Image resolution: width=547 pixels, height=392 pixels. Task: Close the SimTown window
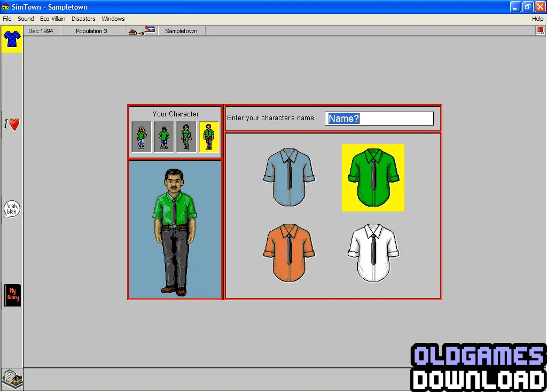click(x=541, y=6)
